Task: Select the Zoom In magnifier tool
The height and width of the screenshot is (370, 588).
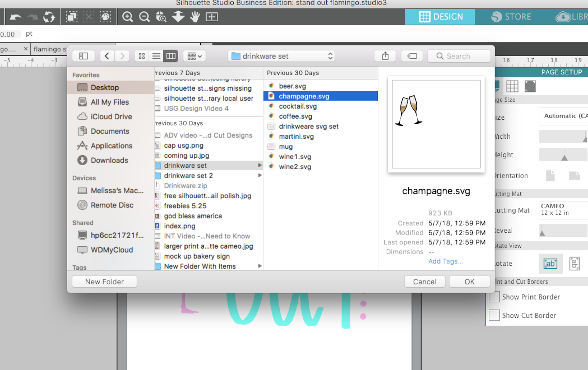Action: point(127,17)
